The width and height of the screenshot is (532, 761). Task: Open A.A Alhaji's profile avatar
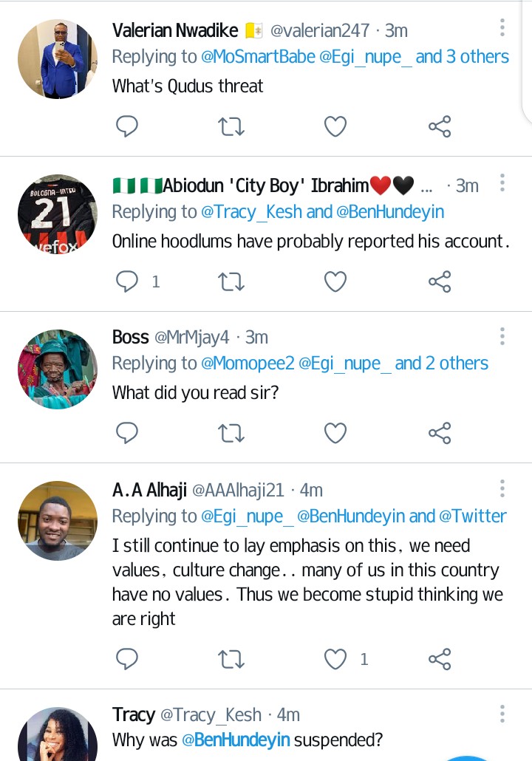58,519
